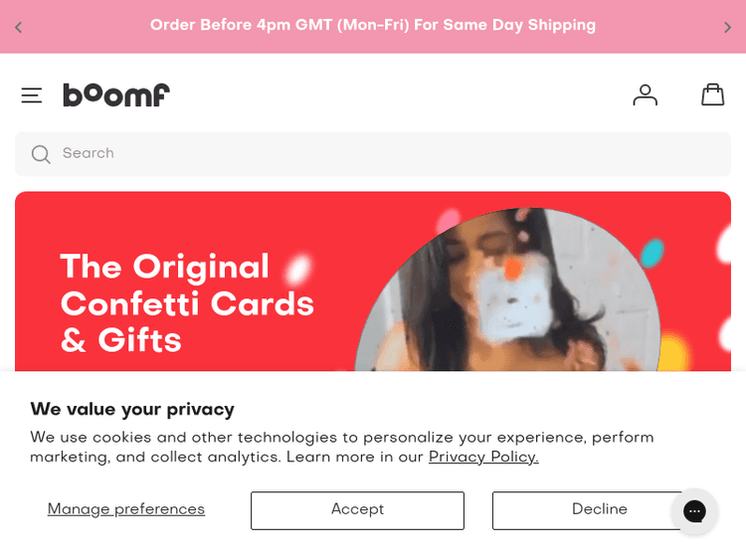Viewport: 746px width, 560px height.
Task: Open the chat support bubble
Action: tap(694, 511)
